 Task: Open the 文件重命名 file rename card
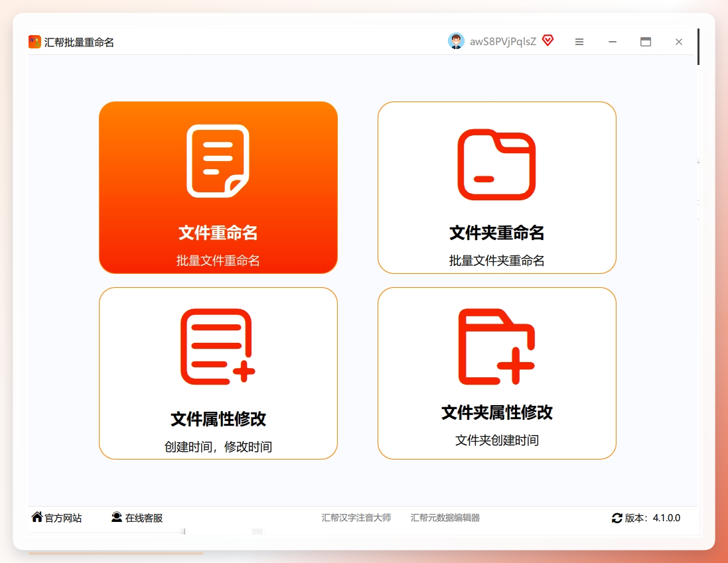pos(218,188)
